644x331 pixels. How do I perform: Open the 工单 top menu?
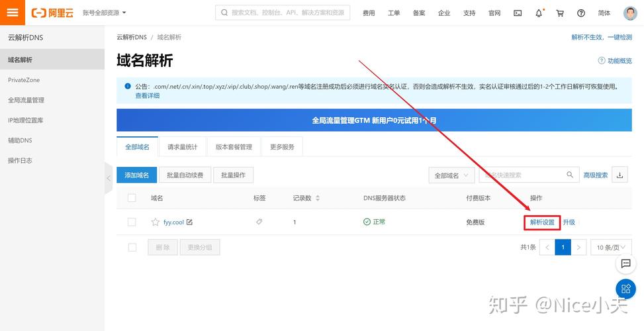pos(393,13)
